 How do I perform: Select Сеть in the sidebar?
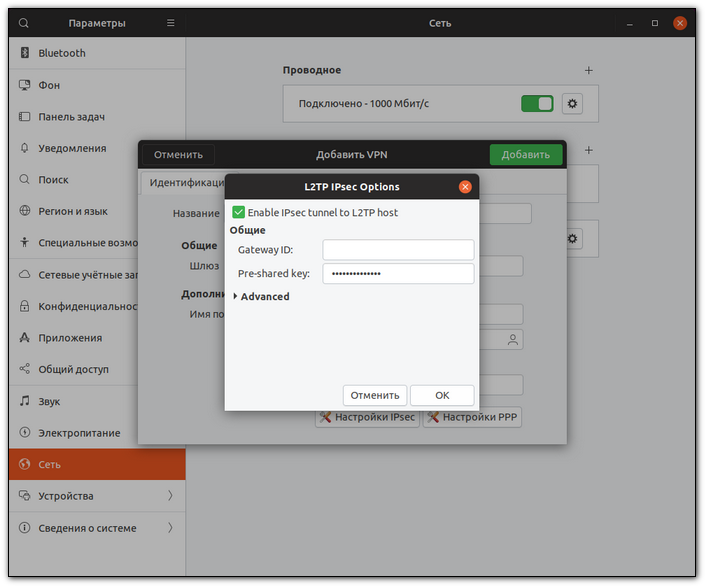pyautogui.click(x=97, y=464)
